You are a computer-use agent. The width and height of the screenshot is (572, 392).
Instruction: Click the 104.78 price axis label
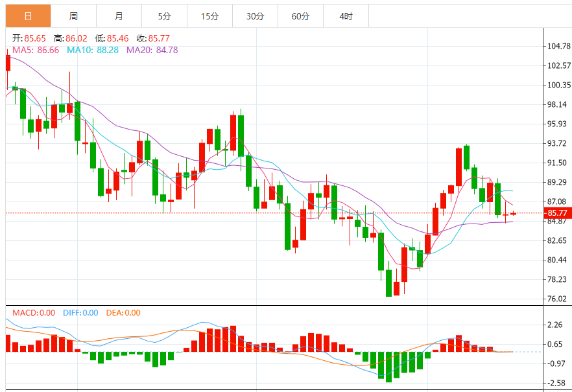pos(558,46)
